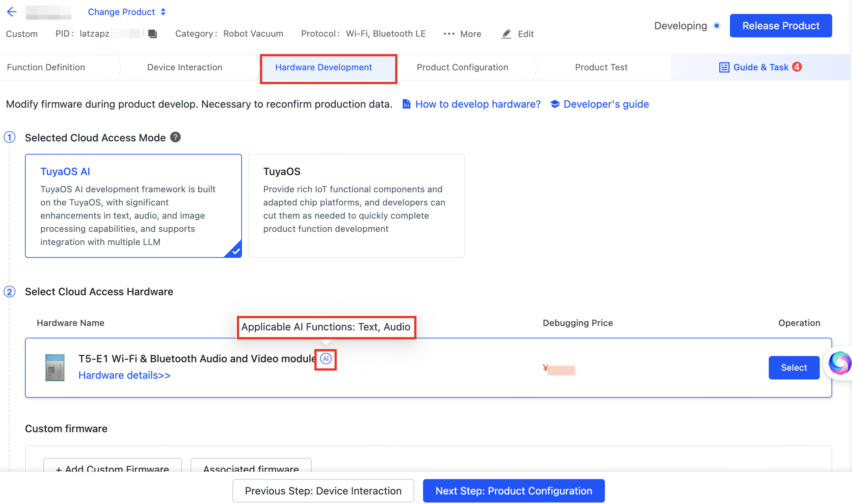Screen dimensions: 852x504
Task: Copy the PID with the copy icon
Action: [153, 34]
